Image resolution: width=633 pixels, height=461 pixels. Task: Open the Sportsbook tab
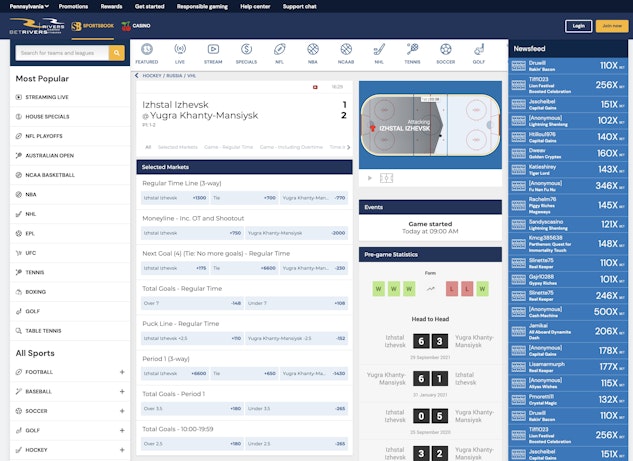click(x=93, y=26)
